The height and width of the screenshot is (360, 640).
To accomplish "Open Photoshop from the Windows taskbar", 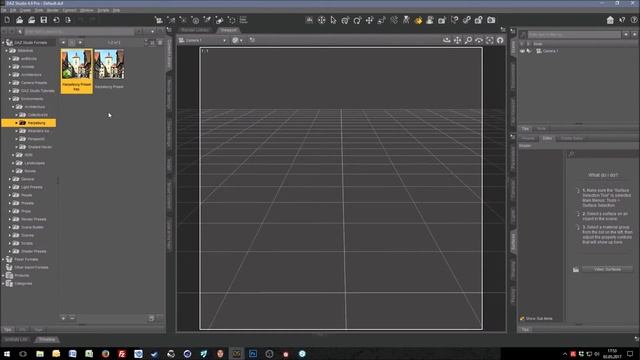I will (x=253, y=353).
